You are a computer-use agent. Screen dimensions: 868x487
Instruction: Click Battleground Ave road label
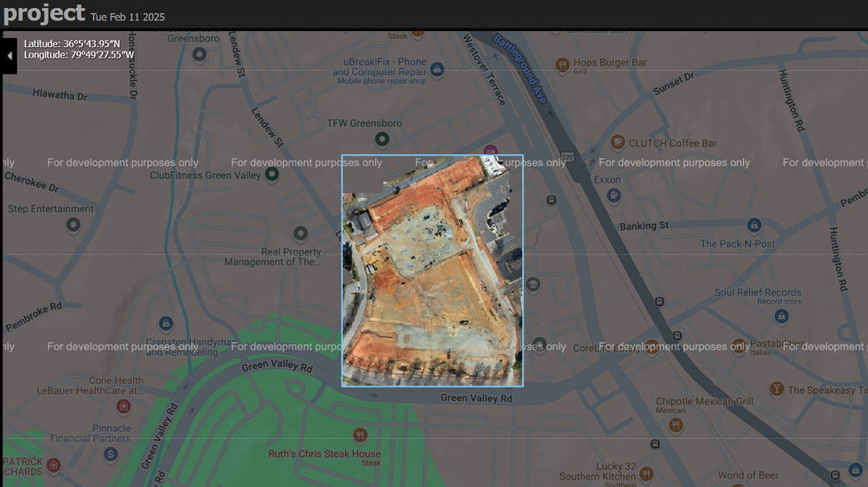tap(520, 68)
